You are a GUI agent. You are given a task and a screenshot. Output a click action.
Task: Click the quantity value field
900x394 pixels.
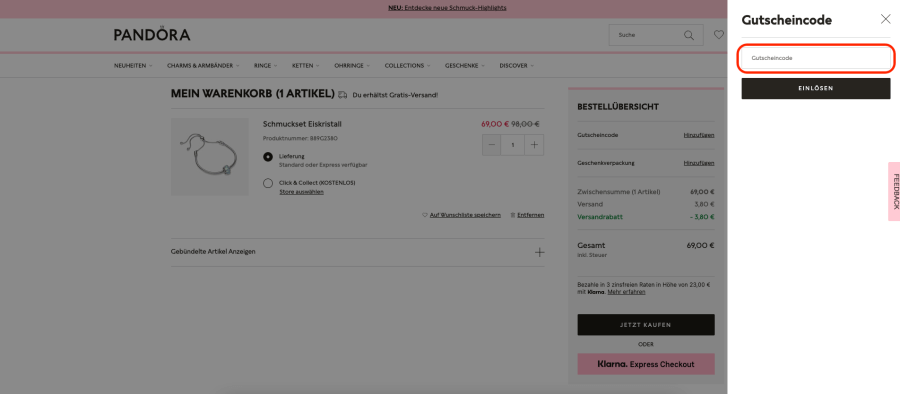[x=513, y=145]
